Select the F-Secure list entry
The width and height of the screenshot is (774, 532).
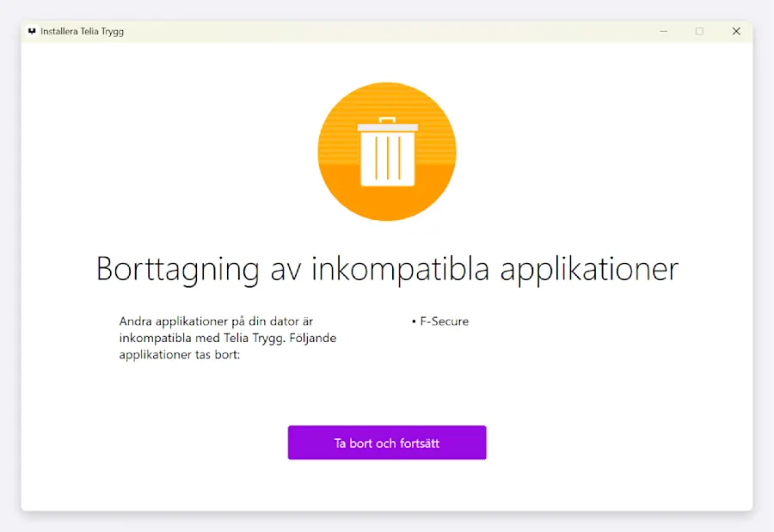click(443, 321)
